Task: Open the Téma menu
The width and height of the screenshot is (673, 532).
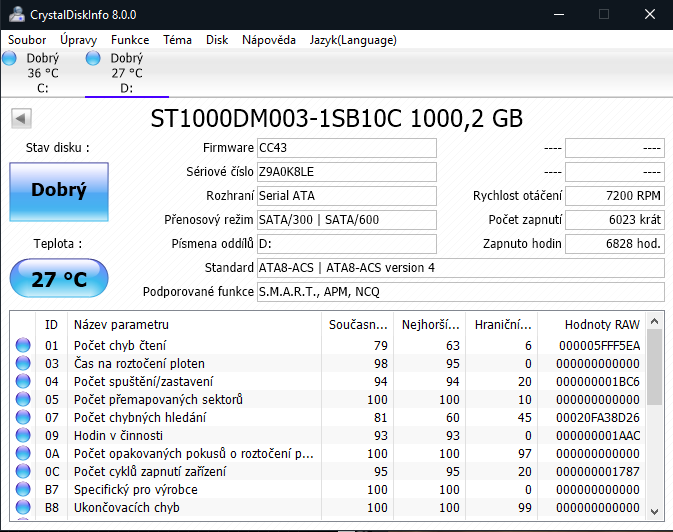Action: pos(177,40)
